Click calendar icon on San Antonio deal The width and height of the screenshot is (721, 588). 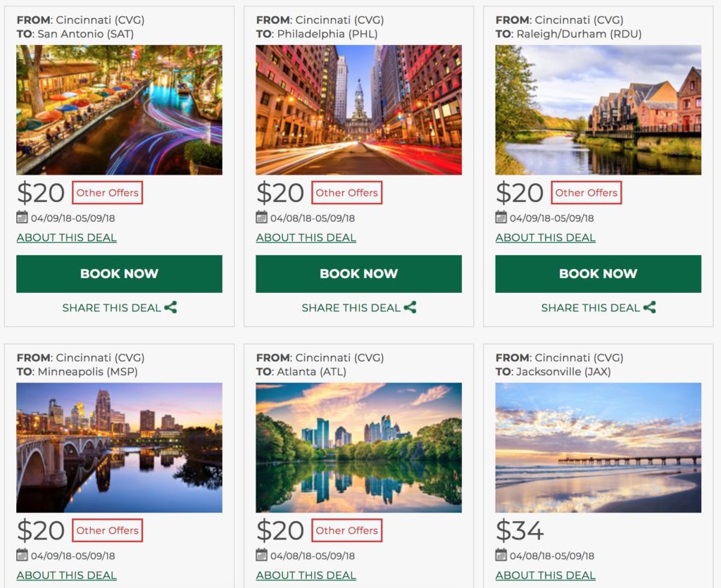(x=23, y=218)
